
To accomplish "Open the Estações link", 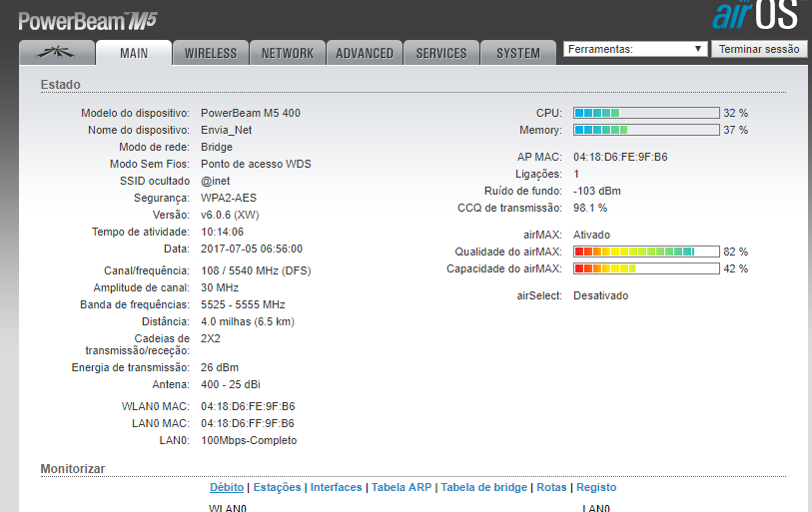I will coord(277,487).
